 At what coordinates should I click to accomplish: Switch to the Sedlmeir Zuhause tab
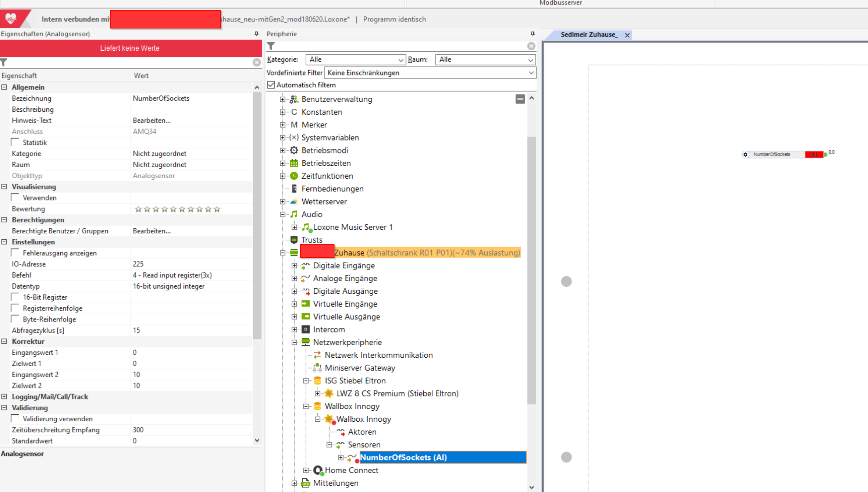(588, 35)
